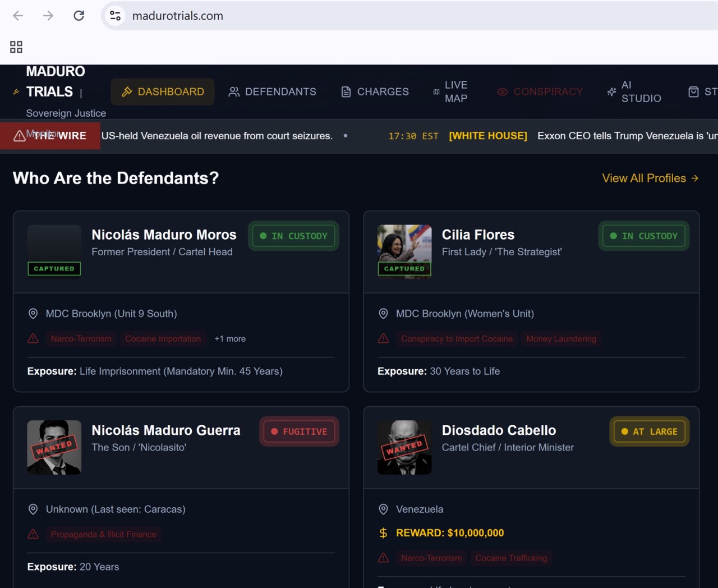
Task: Switch to the Defendants tab
Action: pyautogui.click(x=272, y=92)
